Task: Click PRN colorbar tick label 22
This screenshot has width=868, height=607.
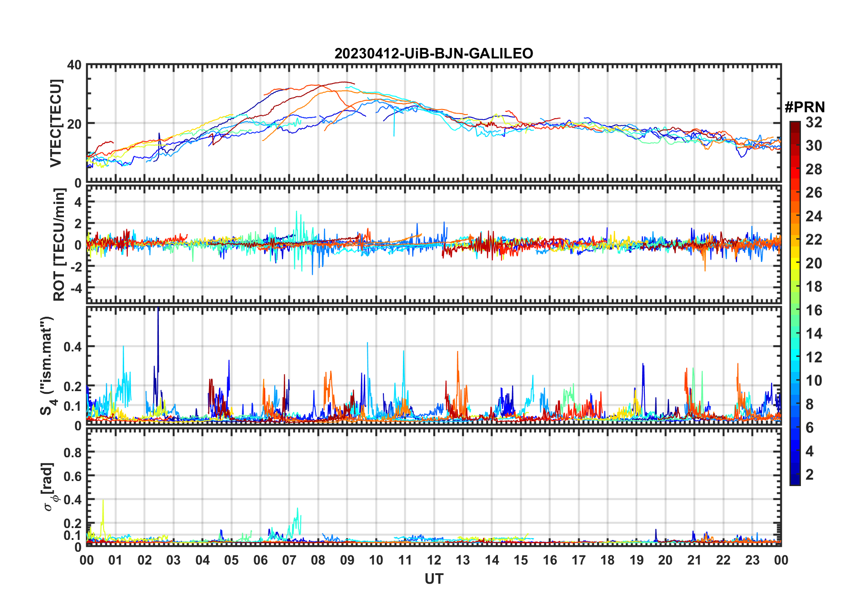Action: point(814,240)
